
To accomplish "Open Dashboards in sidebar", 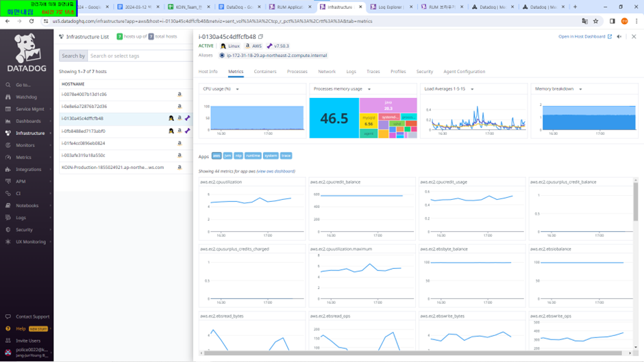I will click(28, 121).
